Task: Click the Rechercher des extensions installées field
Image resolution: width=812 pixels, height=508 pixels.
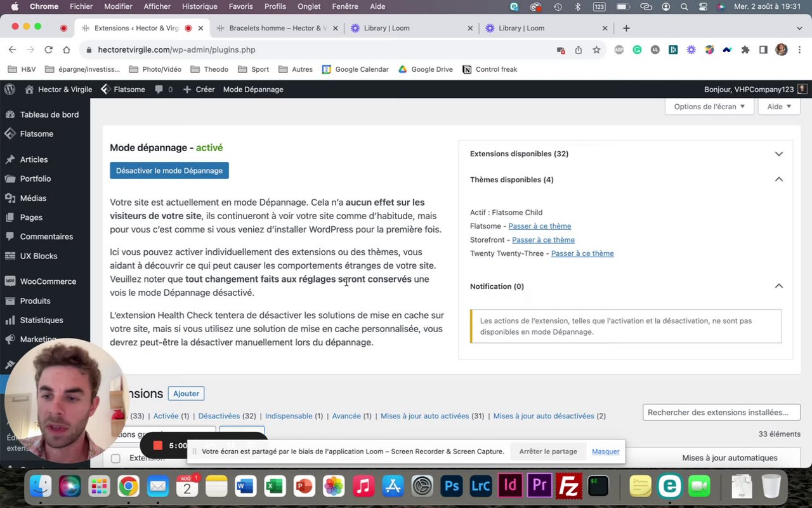Action: [721, 412]
